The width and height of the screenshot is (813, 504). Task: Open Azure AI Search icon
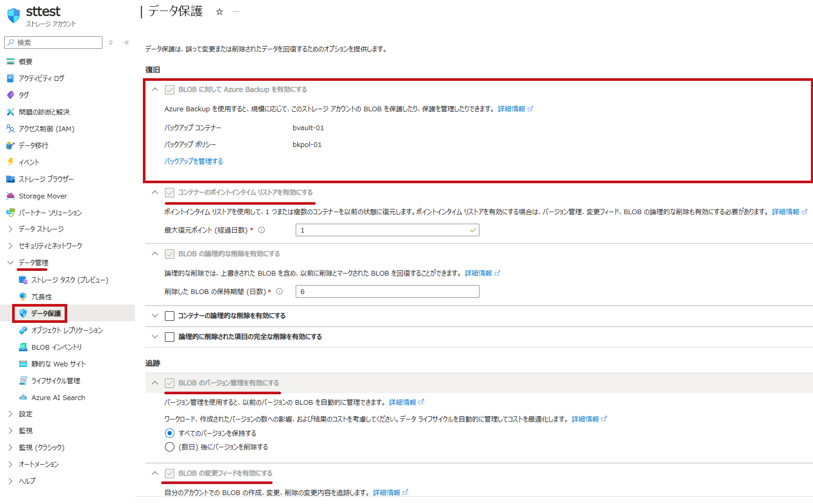point(23,397)
